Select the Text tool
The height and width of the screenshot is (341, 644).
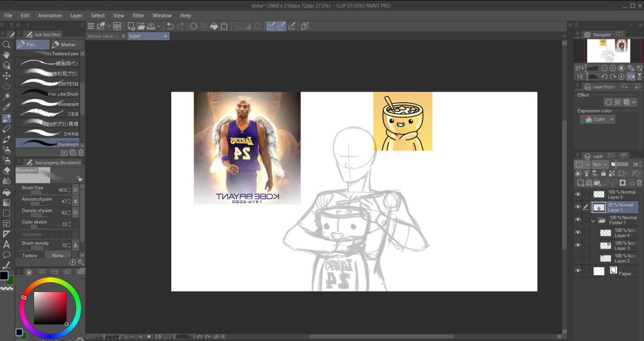click(6, 244)
